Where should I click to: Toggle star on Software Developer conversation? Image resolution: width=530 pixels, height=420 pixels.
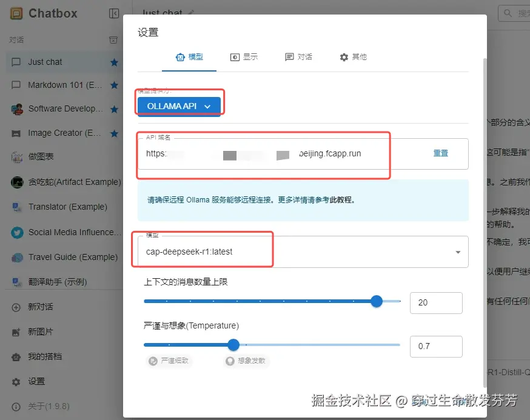coord(114,109)
